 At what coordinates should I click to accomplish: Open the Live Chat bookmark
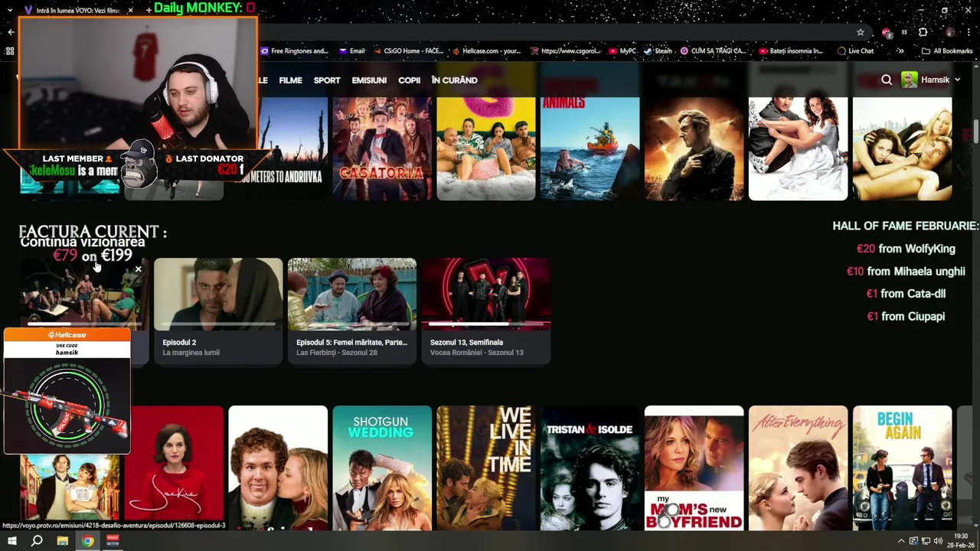[x=855, y=51]
